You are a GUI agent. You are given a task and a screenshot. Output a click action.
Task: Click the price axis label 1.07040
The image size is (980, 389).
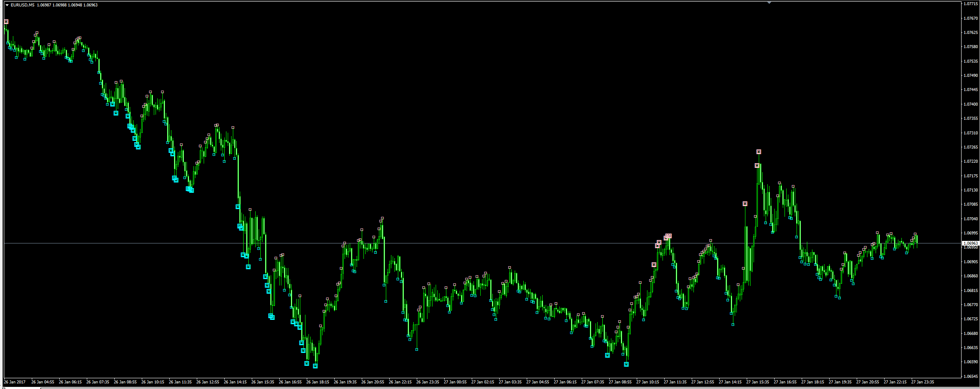[971, 219]
